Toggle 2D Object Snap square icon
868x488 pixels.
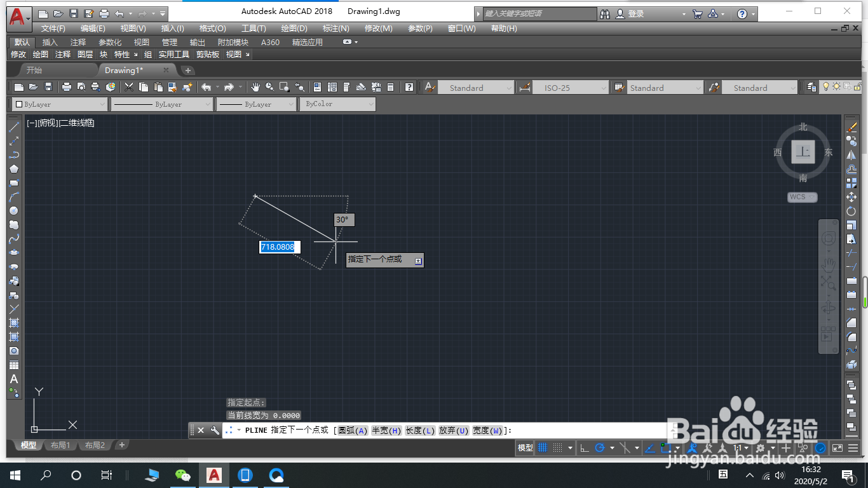coord(665,448)
